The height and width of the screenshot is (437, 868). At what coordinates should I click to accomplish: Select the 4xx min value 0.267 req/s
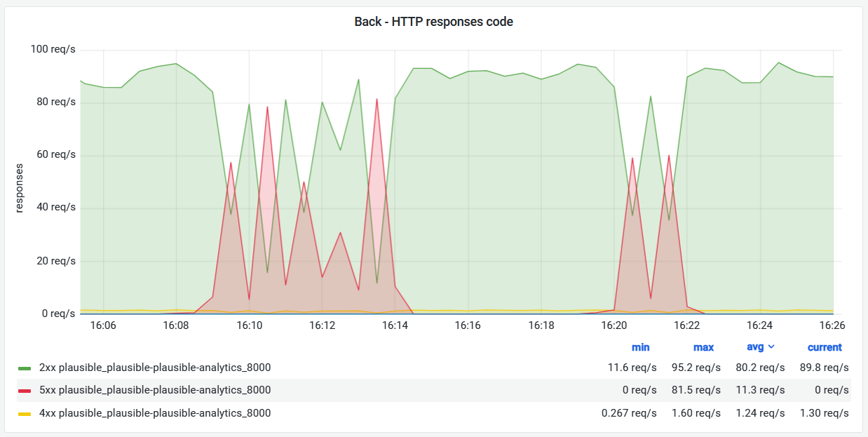click(629, 413)
